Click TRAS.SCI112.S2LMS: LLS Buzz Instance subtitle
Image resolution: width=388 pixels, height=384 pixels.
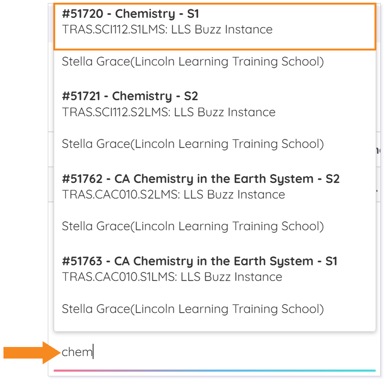169,112
